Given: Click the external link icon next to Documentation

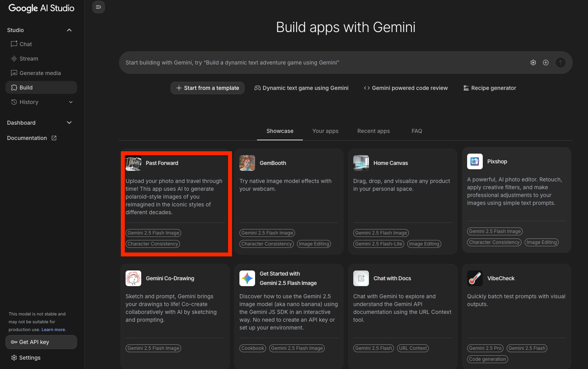Looking at the screenshot, I should (54, 138).
